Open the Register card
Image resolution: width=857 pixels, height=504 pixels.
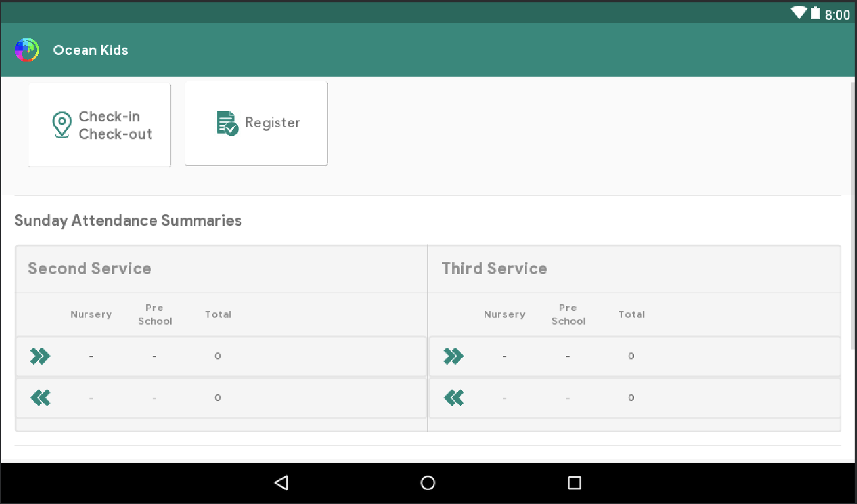256,124
